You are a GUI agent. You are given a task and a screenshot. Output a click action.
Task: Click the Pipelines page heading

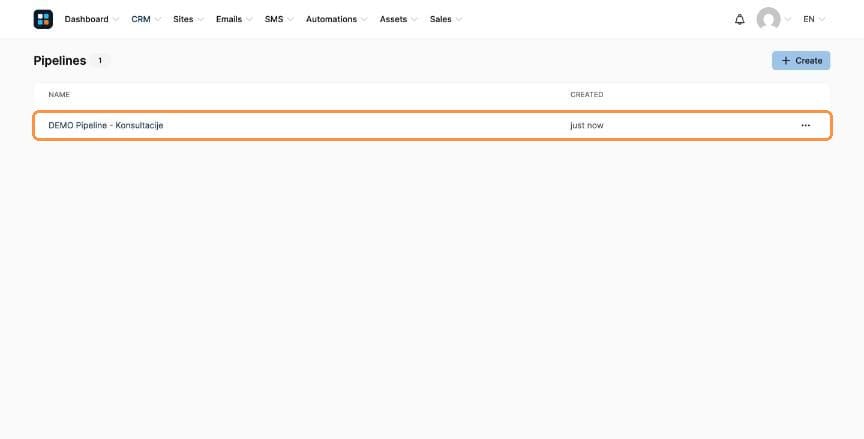pos(60,61)
